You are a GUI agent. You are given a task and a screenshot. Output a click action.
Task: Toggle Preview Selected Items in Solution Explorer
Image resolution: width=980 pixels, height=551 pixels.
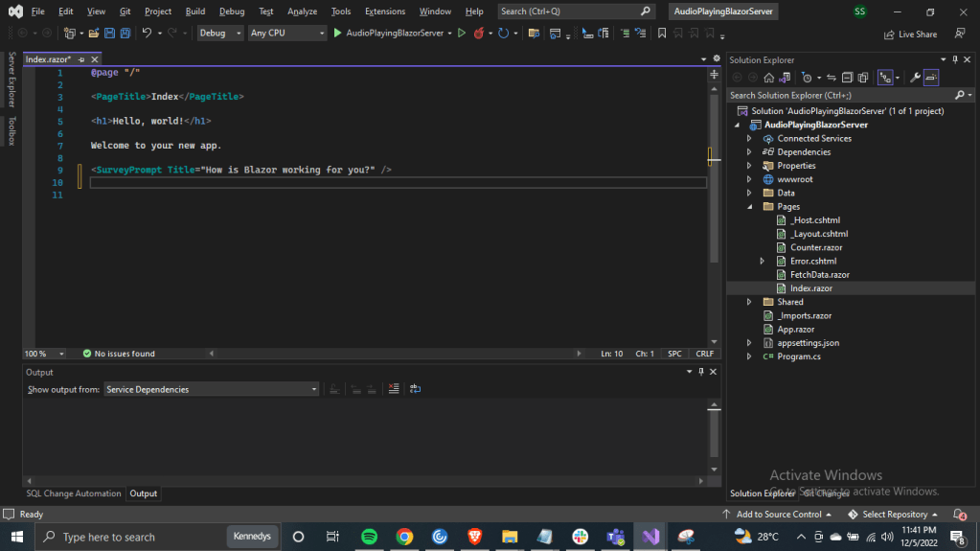pos(930,78)
